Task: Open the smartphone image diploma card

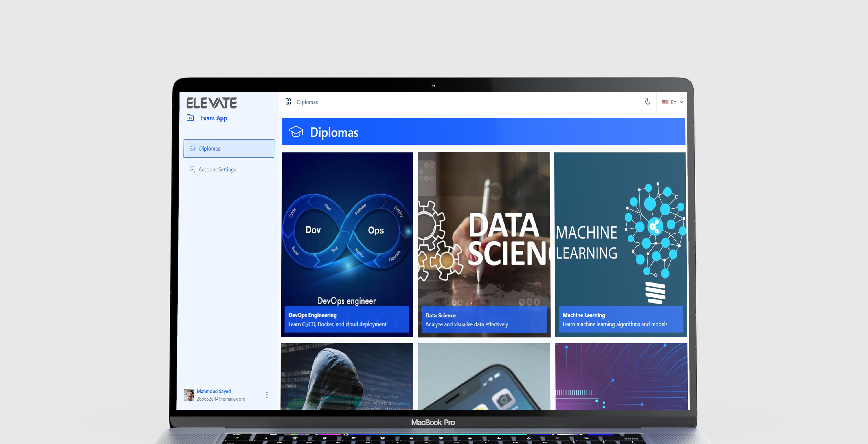Action: 484,377
